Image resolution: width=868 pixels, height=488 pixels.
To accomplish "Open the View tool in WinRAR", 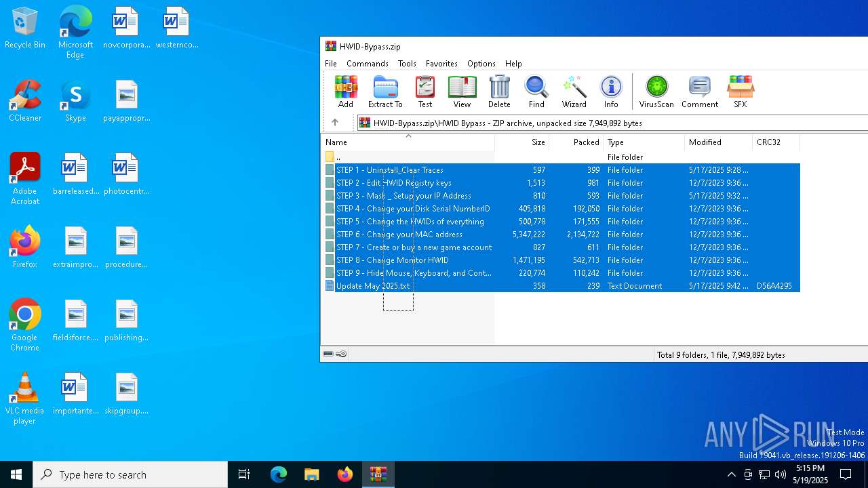I will 462,91.
